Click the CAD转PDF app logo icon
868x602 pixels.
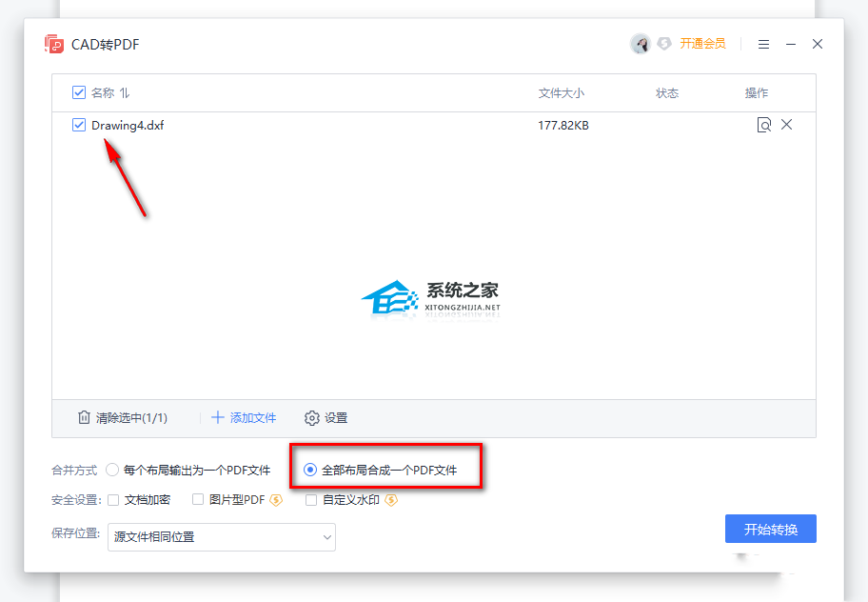pos(54,45)
